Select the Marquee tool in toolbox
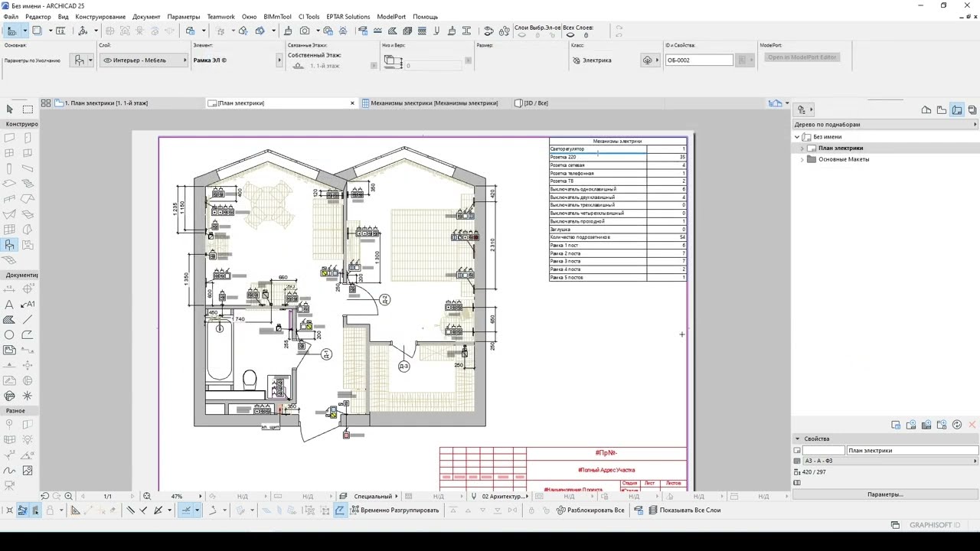The image size is (980, 551). 28,109
